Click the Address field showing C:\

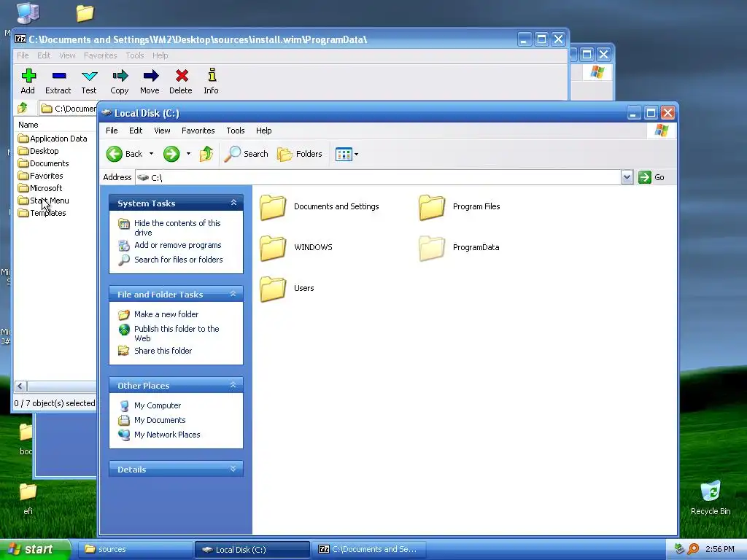point(378,178)
